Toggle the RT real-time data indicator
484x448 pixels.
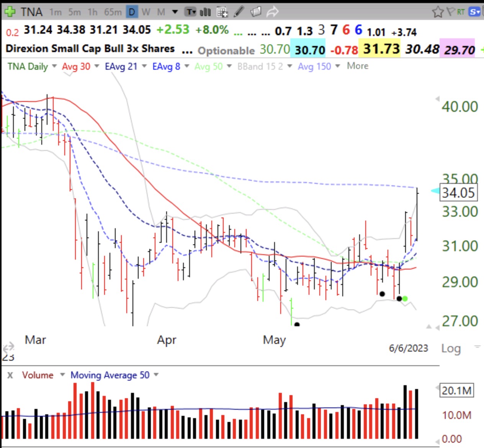[461, 12]
